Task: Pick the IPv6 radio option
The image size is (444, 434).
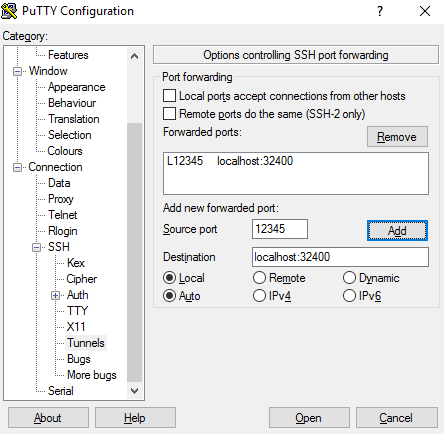Action: (349, 295)
